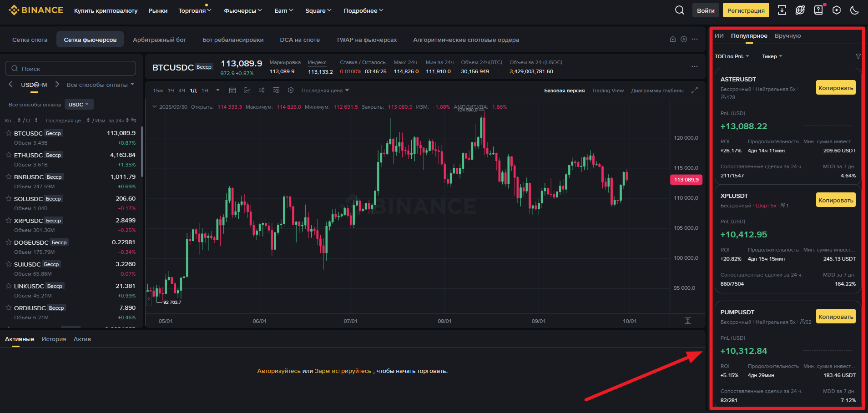Select the История tab
This screenshot has width=868, height=413.
(54, 339)
